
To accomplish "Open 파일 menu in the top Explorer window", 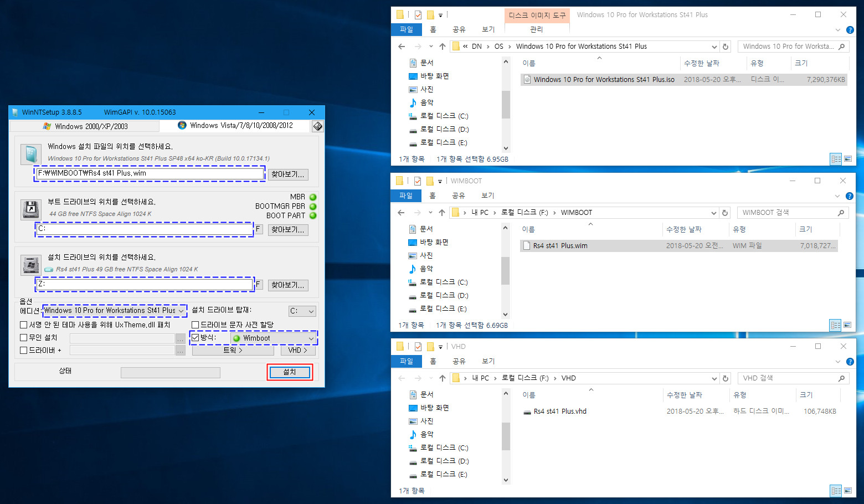I will [407, 29].
